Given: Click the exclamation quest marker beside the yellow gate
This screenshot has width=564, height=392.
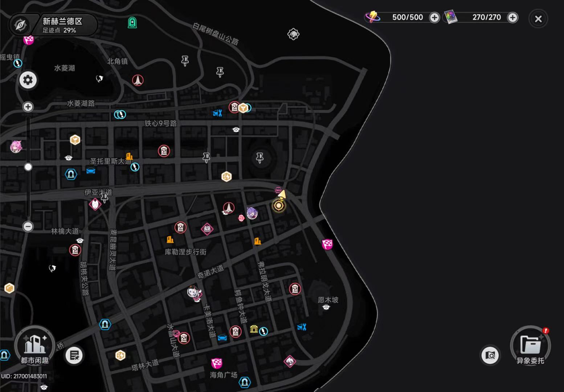Looking at the screenshot, I should point(263,331).
